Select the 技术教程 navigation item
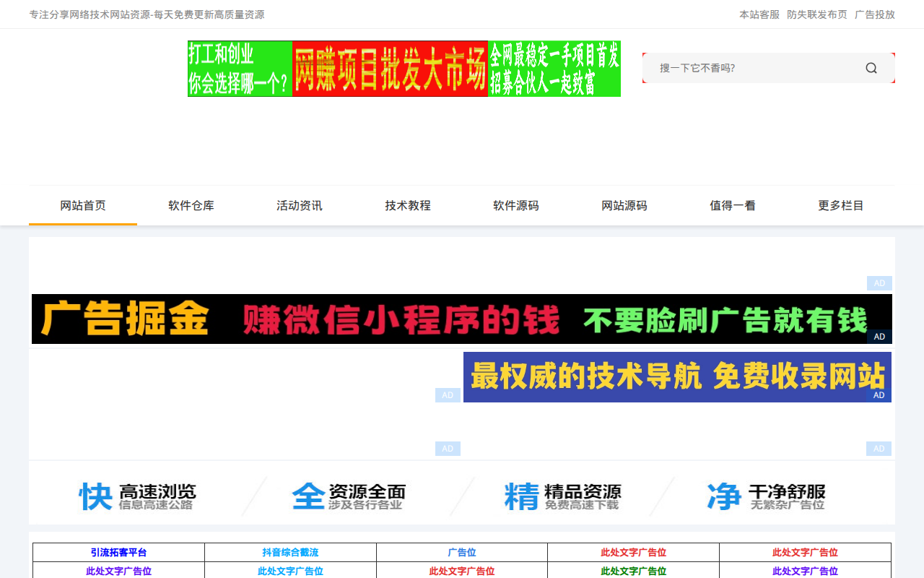924x578 pixels. point(408,206)
